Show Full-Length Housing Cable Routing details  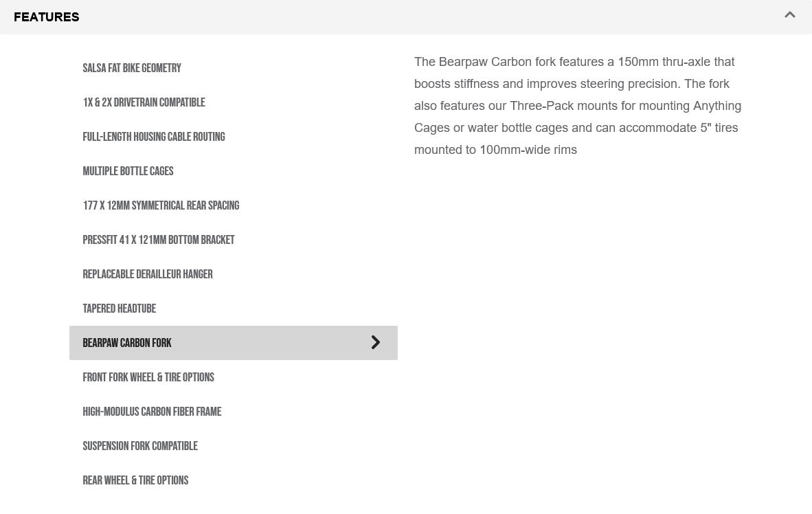point(234,137)
